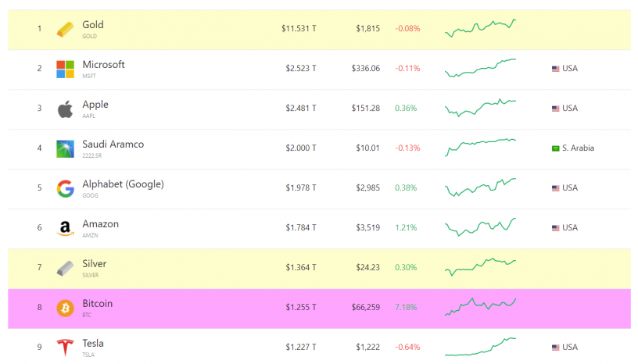Click the Silver row market cap value
638x364 pixels.
point(300,267)
